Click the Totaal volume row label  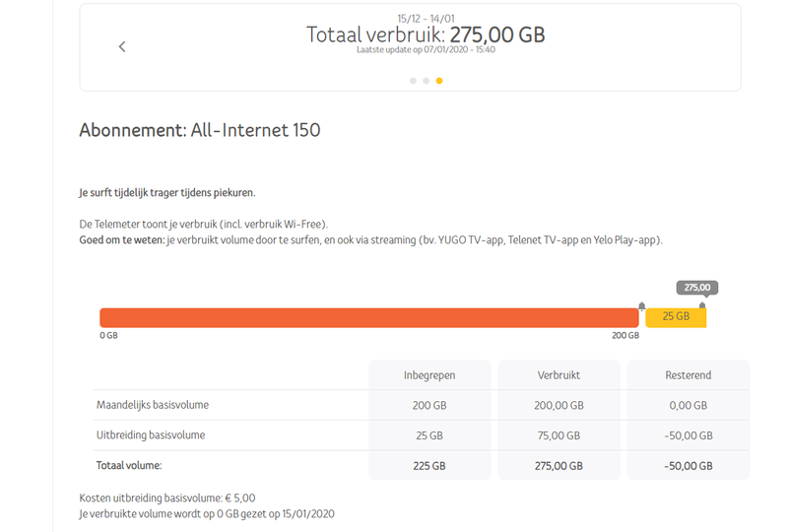[x=129, y=465]
